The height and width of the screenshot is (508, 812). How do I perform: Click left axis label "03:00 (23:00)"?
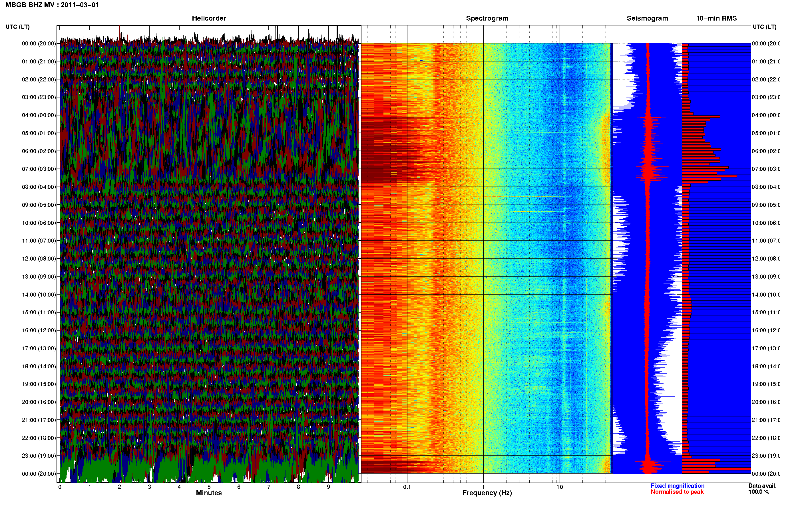coord(39,97)
